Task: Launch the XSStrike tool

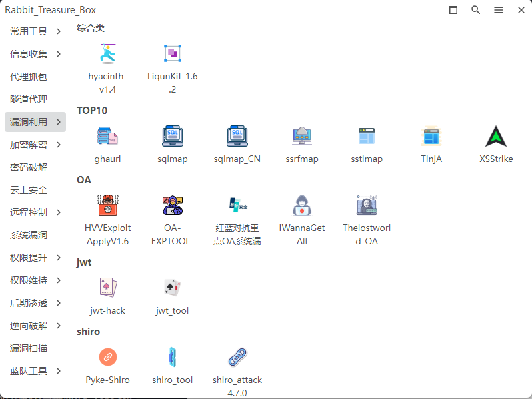Action: (496, 137)
